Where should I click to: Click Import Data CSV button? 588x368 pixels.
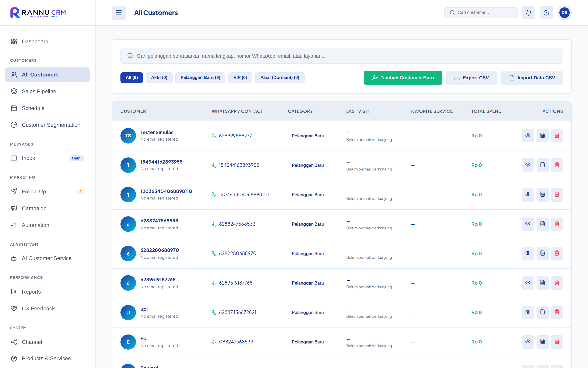pyautogui.click(x=532, y=78)
